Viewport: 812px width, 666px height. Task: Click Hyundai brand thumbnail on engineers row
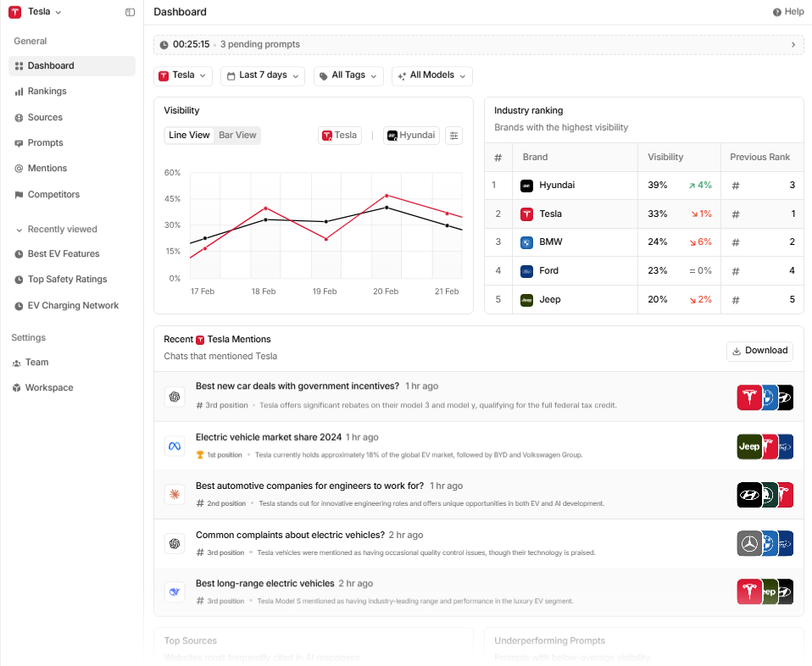[x=748, y=495]
